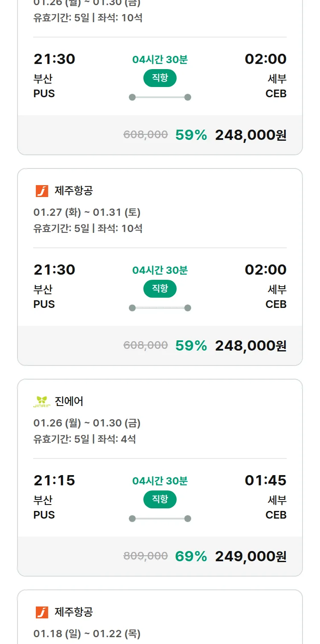This screenshot has width=320, height=644.
Task: Click the crossed-out 809,000 original price
Action: (145, 556)
